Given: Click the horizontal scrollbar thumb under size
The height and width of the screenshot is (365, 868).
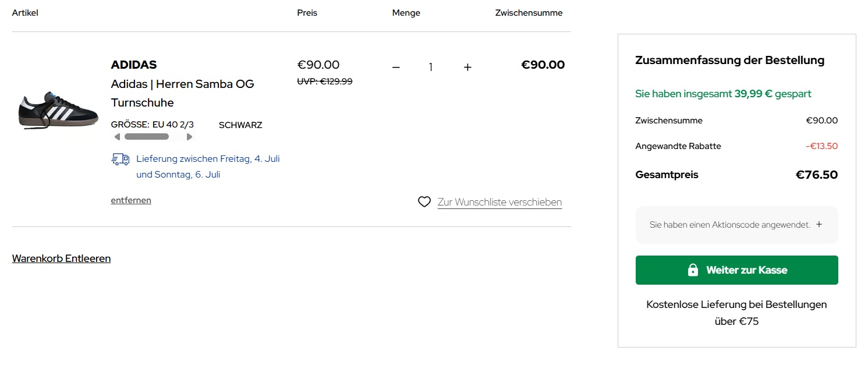Looking at the screenshot, I should coord(147,137).
